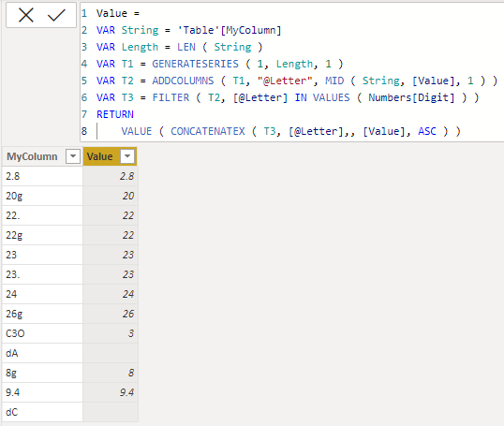
Task: Select MyColumn cell 'C3O'
Action: (42, 333)
